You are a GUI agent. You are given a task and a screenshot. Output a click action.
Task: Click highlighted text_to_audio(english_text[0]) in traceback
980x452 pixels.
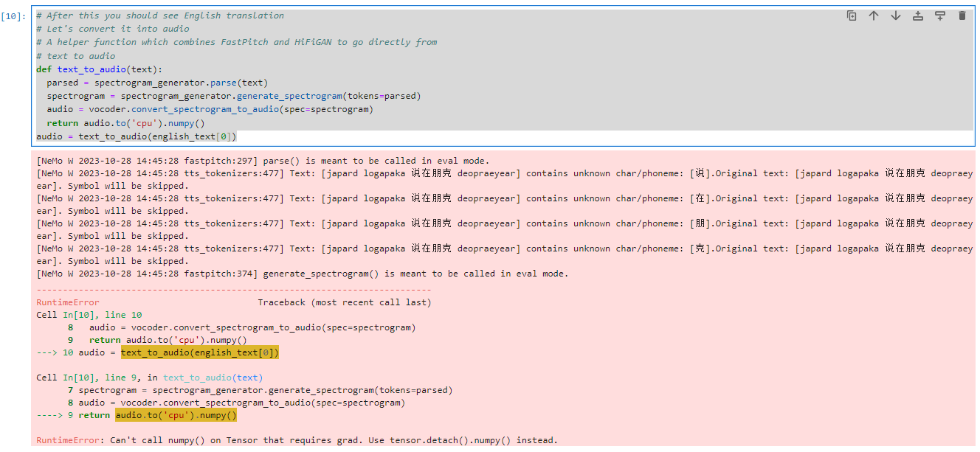[x=200, y=352]
